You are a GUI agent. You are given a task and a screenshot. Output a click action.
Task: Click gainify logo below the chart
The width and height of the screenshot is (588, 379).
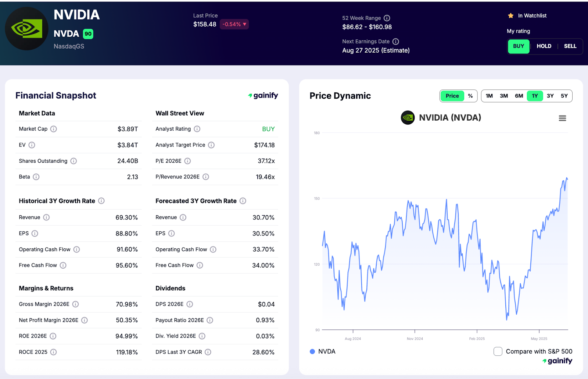pos(557,361)
